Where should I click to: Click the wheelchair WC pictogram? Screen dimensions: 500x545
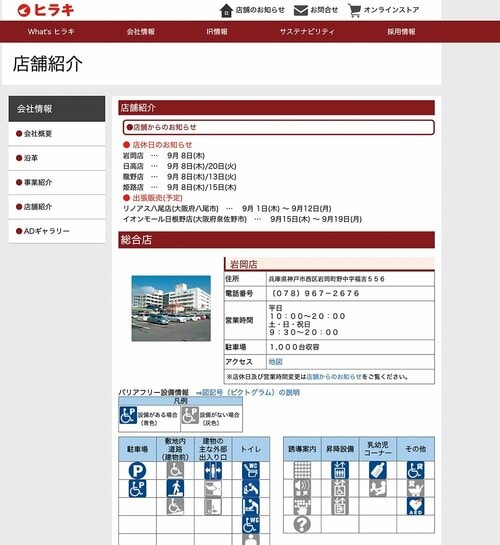pyautogui.click(x=251, y=524)
